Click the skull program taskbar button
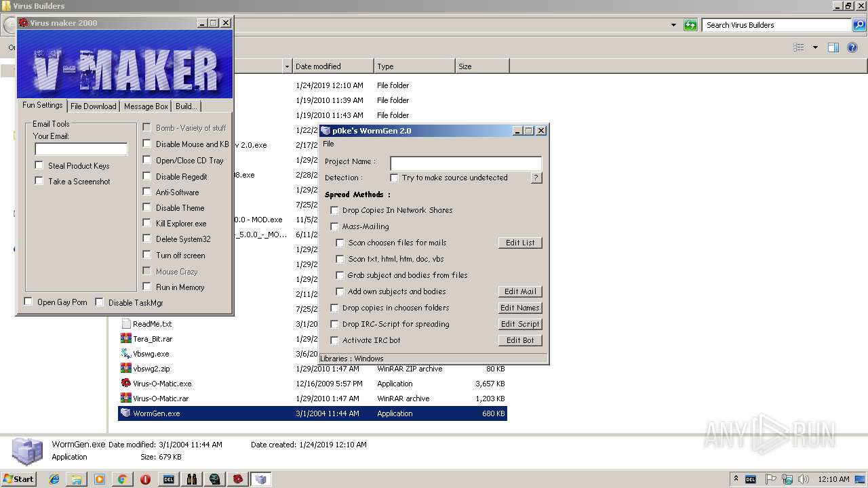 point(215,479)
